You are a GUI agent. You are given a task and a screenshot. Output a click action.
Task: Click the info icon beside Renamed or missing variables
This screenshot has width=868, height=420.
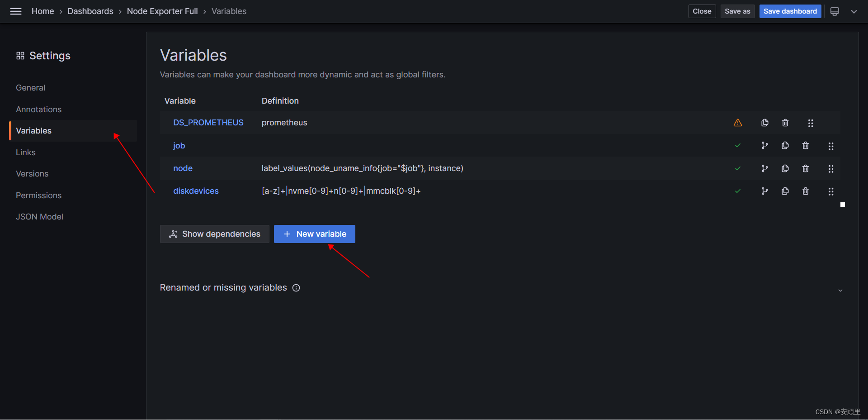click(x=296, y=288)
